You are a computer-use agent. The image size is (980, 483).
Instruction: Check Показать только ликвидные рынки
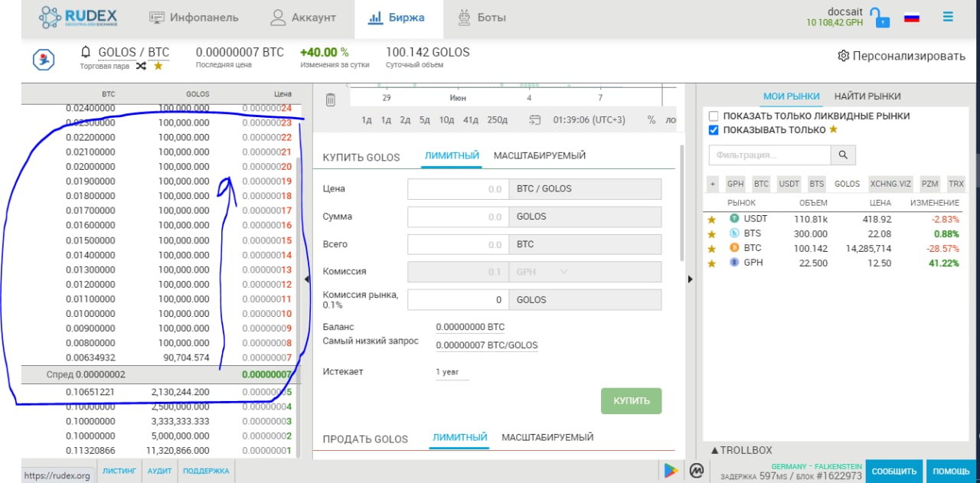tap(714, 116)
